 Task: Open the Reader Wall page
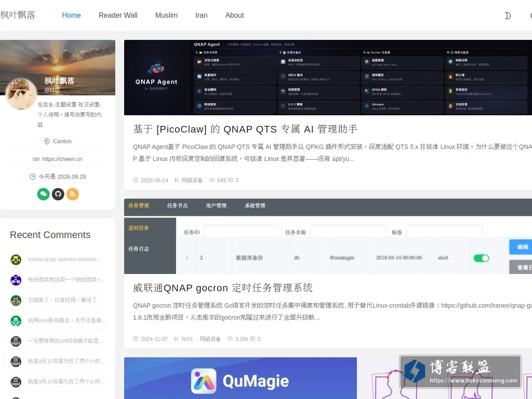coord(118,16)
